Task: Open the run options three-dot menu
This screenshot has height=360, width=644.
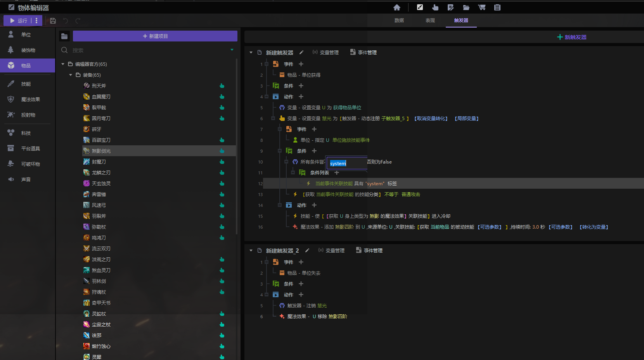Action: point(36,21)
